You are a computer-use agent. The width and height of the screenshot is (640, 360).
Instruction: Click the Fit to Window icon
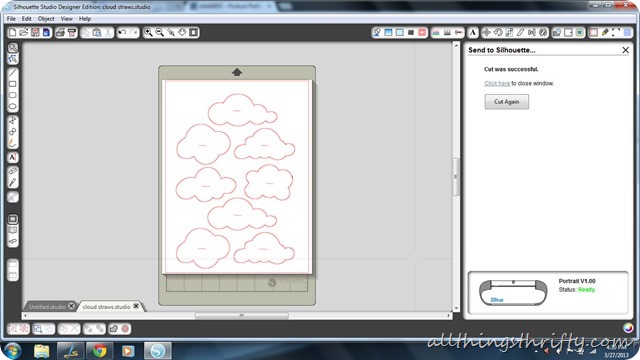[x=194, y=32]
